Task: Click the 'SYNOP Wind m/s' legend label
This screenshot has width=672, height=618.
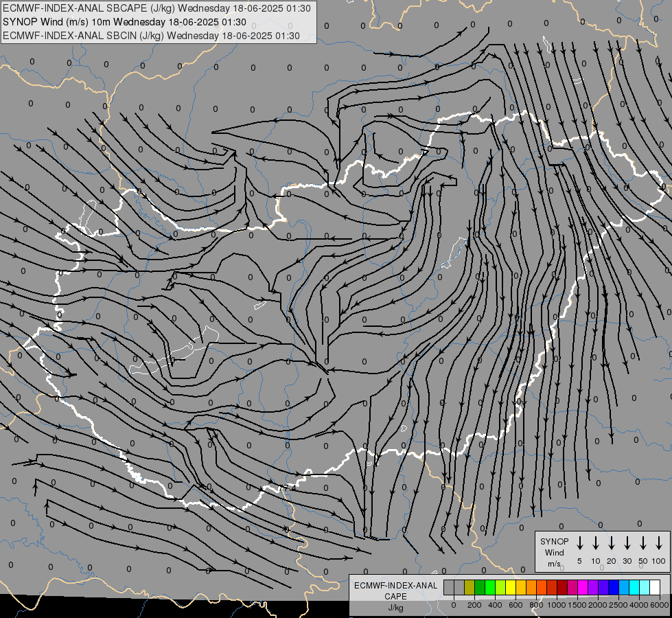Action: pos(554,552)
